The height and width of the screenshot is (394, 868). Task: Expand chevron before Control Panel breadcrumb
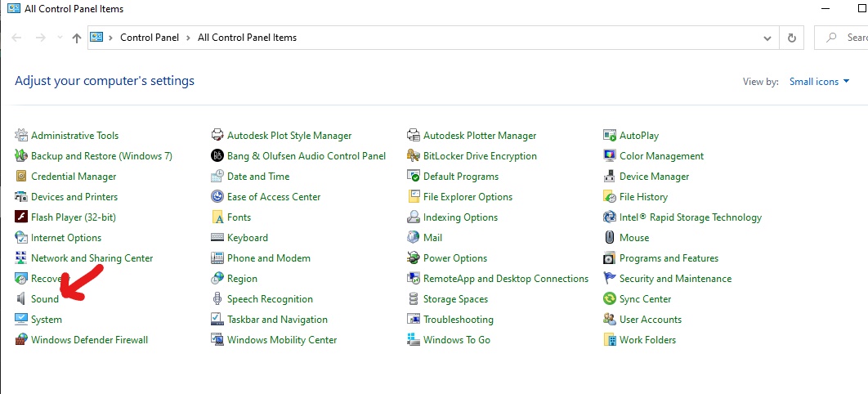coord(110,38)
